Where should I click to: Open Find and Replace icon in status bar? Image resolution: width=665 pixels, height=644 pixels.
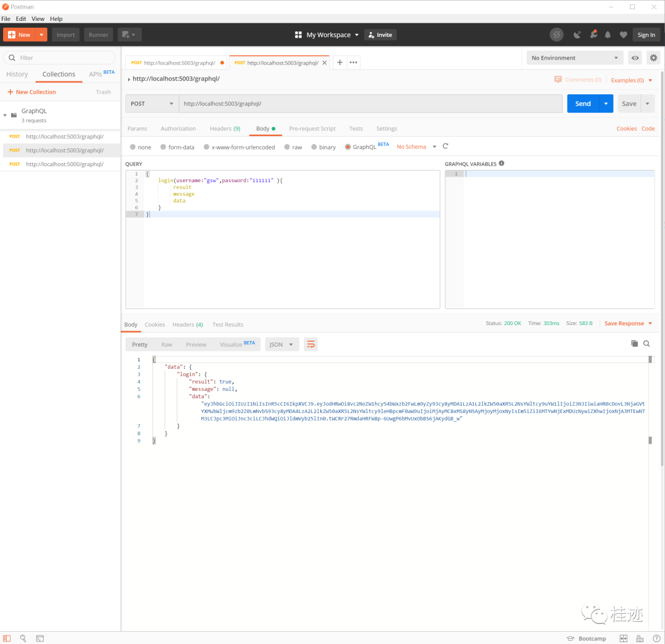[x=23, y=638]
